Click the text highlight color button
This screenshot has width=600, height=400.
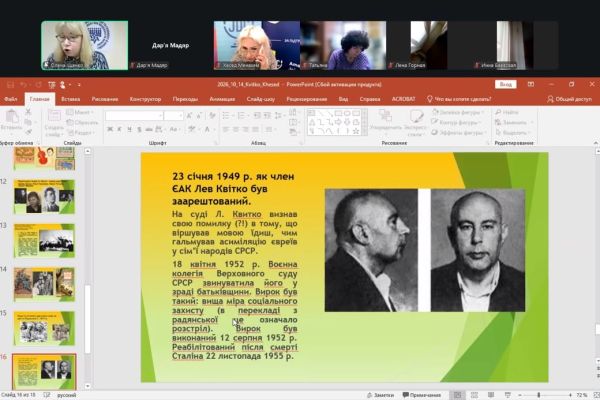193,129
